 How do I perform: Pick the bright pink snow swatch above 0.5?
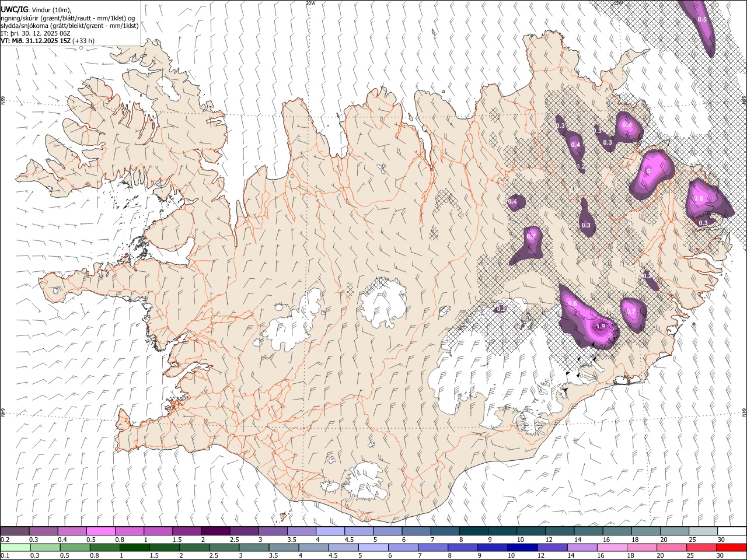pyautogui.click(x=100, y=531)
